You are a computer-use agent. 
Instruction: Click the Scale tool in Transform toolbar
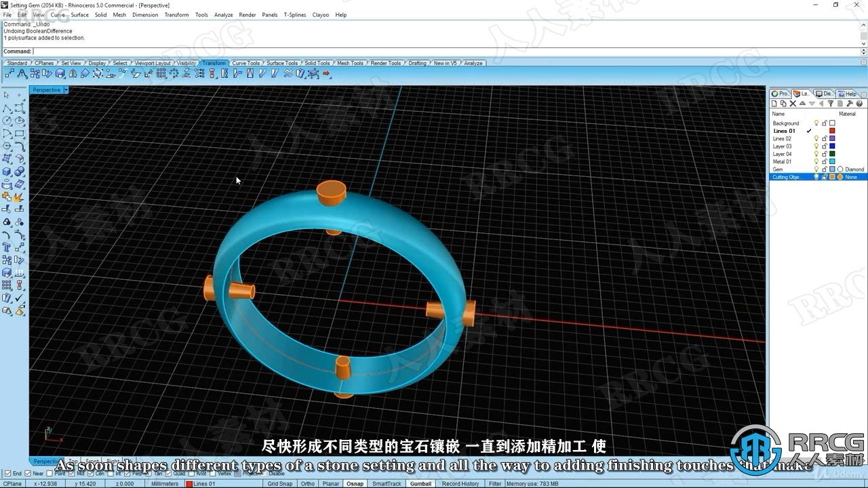point(60,73)
